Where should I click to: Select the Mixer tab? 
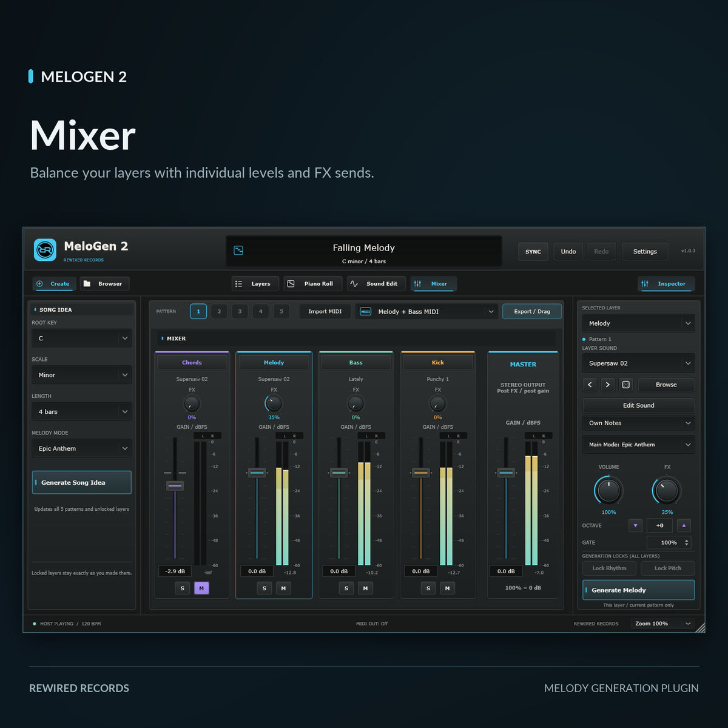[433, 283]
